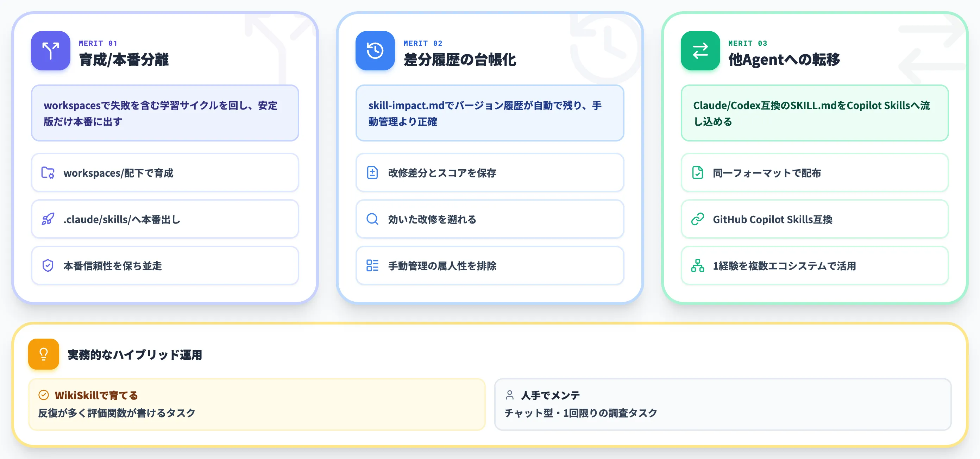Click the file diff icon beside 改修差分とスコアを保存
The width and height of the screenshot is (980, 459).
[x=372, y=172]
